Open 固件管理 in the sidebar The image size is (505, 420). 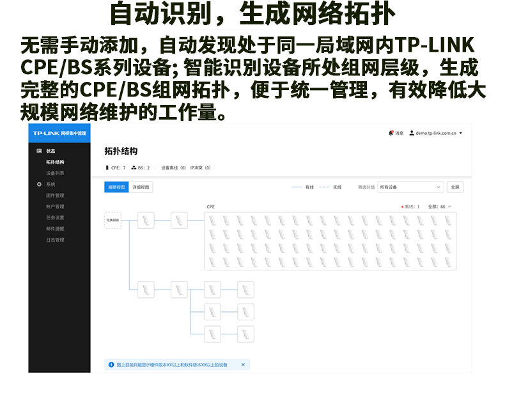[55, 195]
